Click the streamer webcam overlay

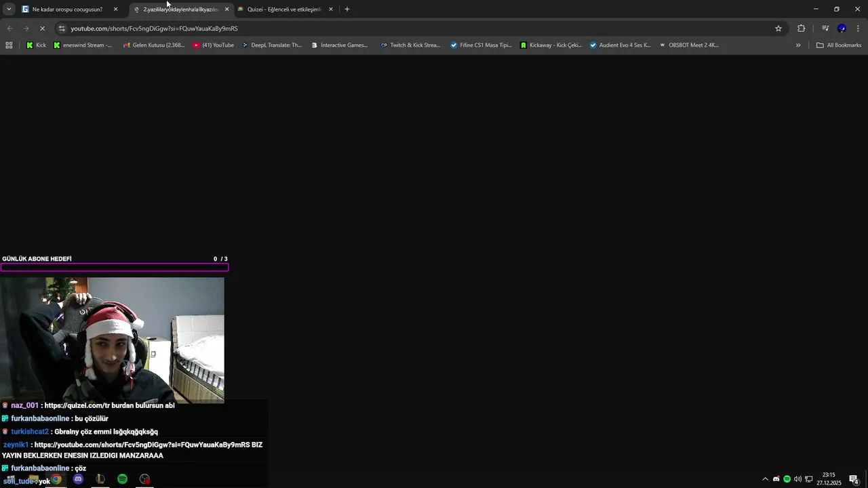(112, 340)
